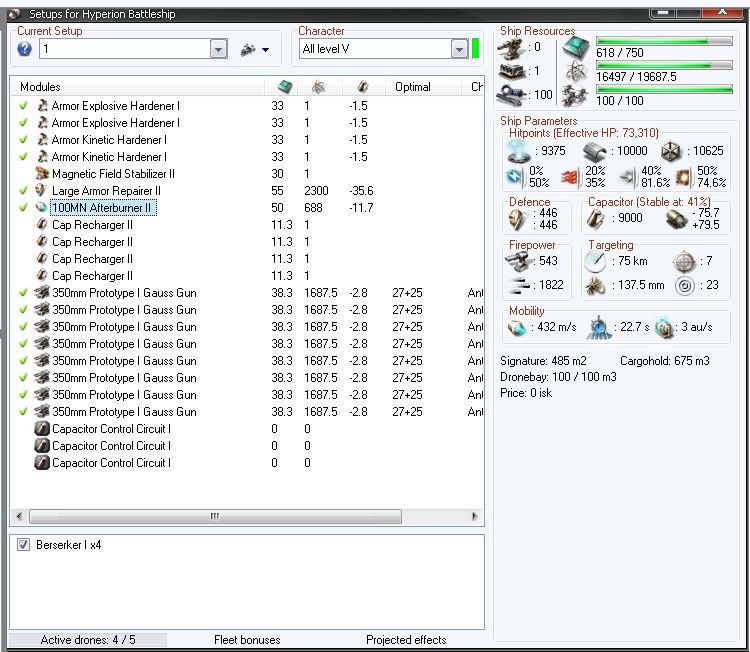Click the armor hitpoints icon showing 10000
Viewport: 750px width, 652px height.
click(595, 152)
